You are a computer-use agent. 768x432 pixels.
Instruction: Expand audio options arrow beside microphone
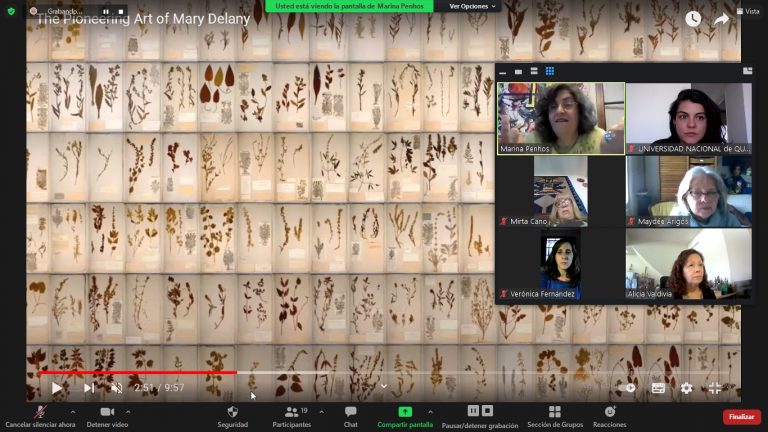[x=72, y=411]
